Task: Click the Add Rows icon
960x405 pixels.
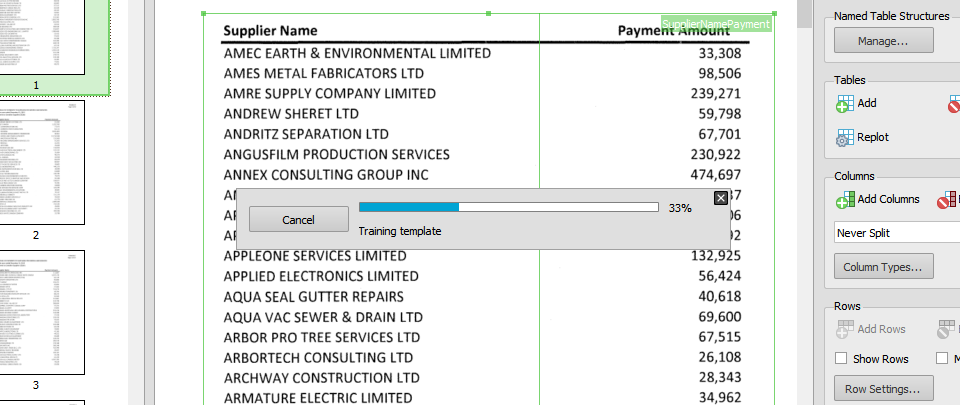Action: (x=845, y=329)
